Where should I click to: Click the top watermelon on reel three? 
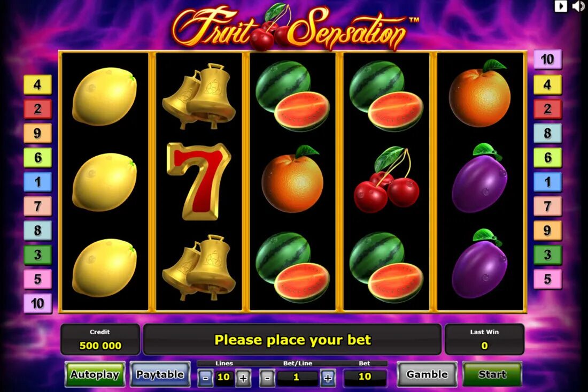pyautogui.click(x=292, y=96)
